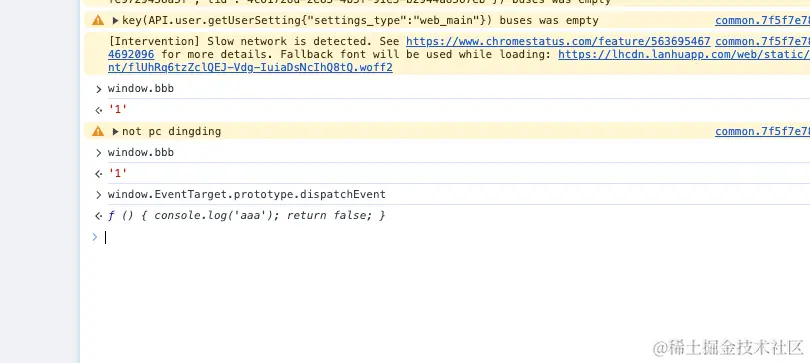The width and height of the screenshot is (810, 363).
Task: Click the '1' result above 'not pc dingding'
Action: pos(118,109)
